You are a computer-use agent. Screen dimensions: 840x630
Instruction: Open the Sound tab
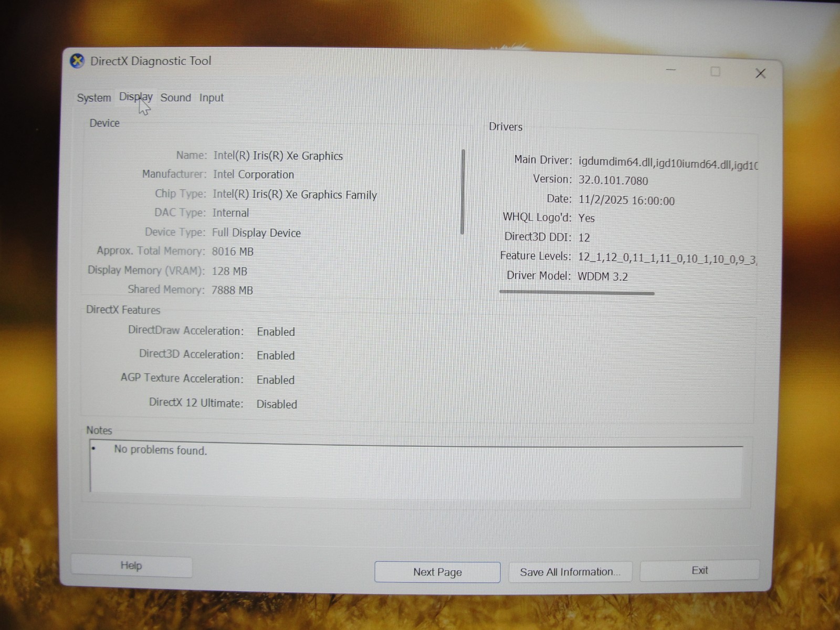(x=176, y=97)
